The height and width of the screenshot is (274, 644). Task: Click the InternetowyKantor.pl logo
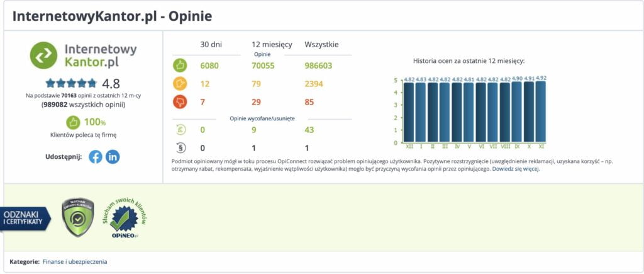pyautogui.click(x=84, y=55)
